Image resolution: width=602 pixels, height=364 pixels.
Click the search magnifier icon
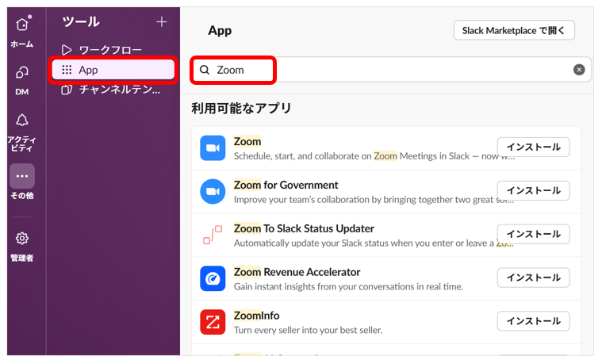pos(205,70)
